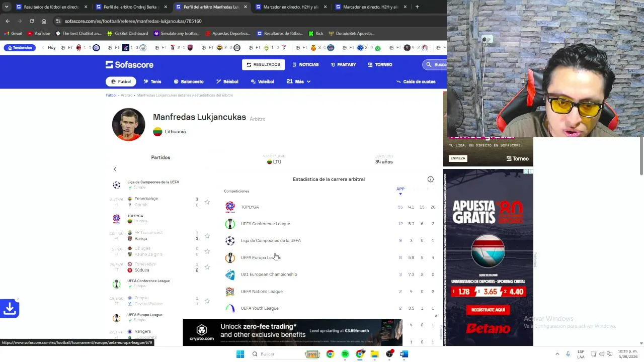
Task: Click the Windows Start button
Action: (240, 354)
